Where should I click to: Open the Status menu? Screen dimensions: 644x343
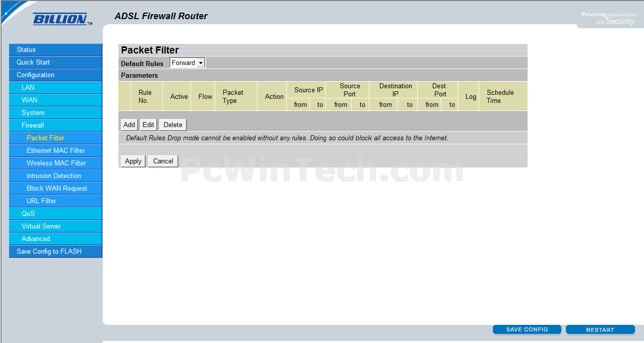click(55, 49)
